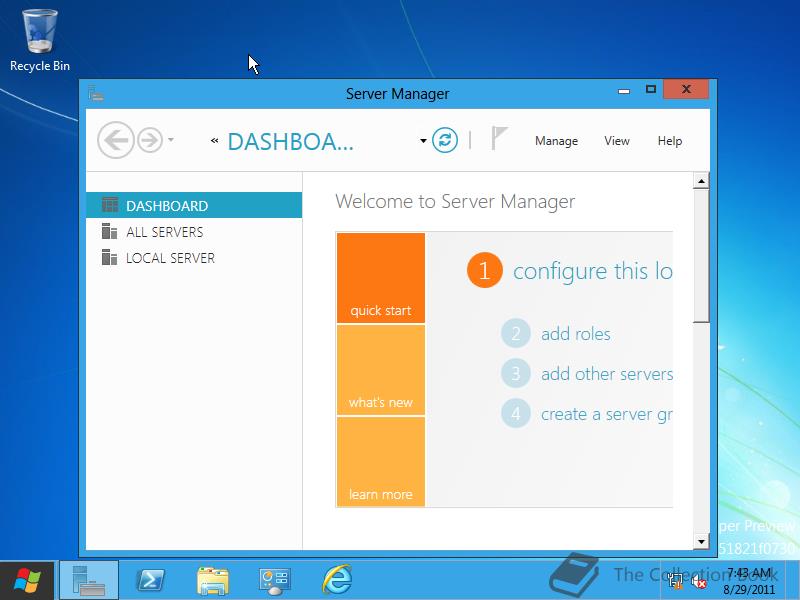Click the number 2 step circle
Viewport: 800px width, 600px height.
(x=516, y=334)
